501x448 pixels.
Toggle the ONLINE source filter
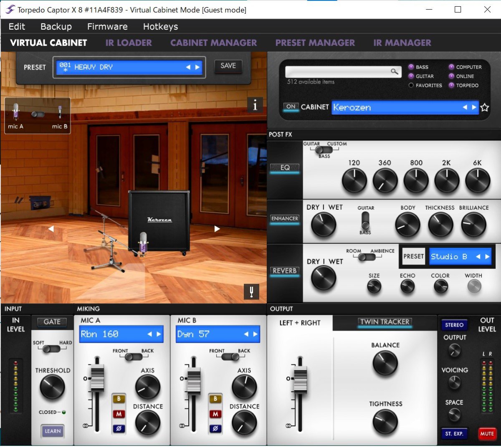tap(451, 76)
